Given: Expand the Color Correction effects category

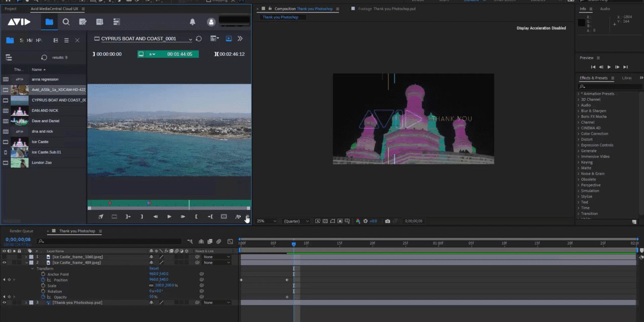Looking at the screenshot, I should click(594, 134).
